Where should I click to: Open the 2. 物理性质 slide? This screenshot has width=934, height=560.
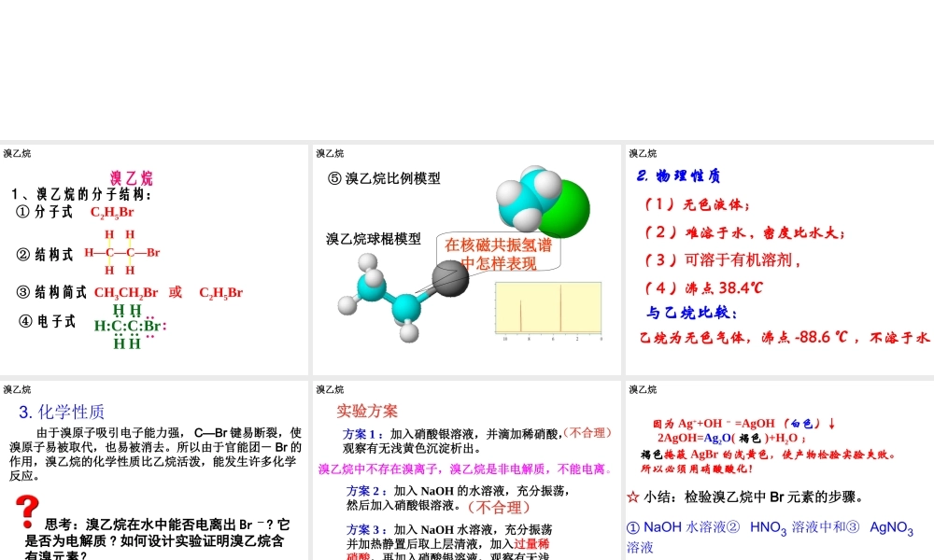click(778, 259)
